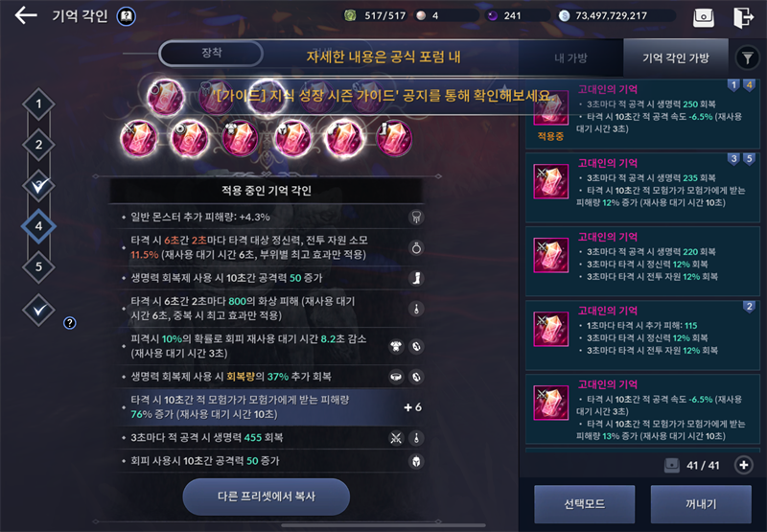Click the small question mark beside the preset list
Image resolution: width=767 pixels, height=532 pixels.
70,323
